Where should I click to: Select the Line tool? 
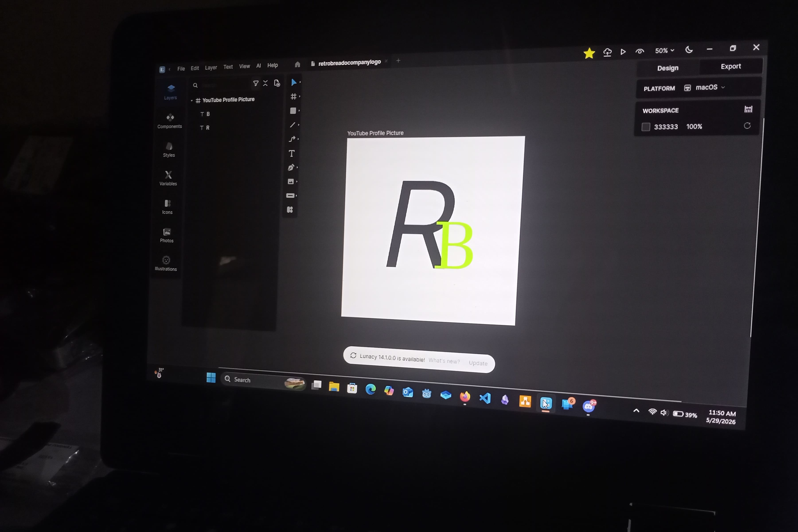pyautogui.click(x=293, y=125)
